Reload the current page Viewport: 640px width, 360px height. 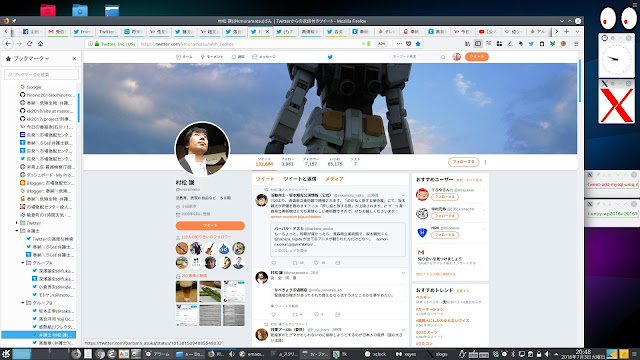point(29,43)
